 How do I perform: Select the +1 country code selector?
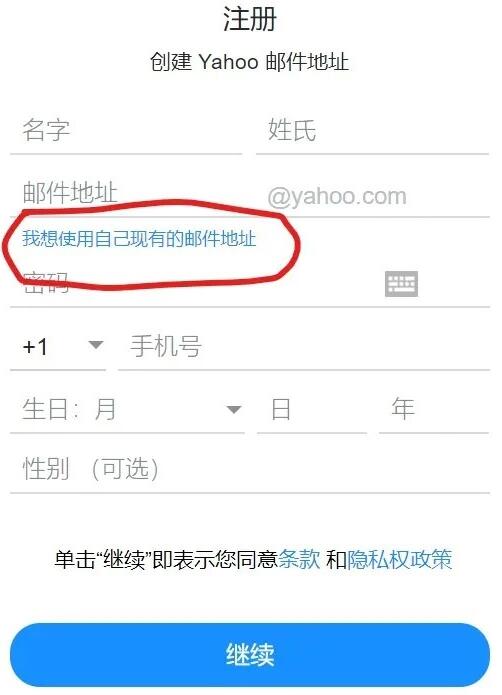coord(58,347)
